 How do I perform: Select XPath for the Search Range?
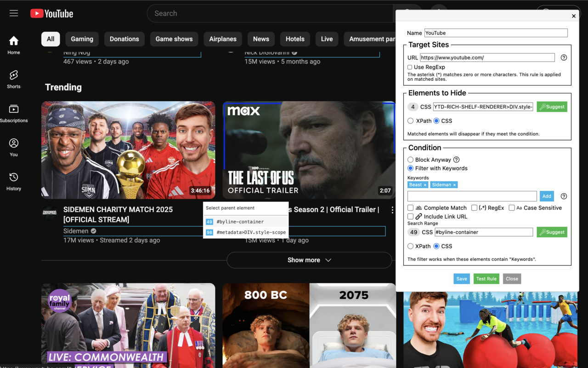coord(410,246)
